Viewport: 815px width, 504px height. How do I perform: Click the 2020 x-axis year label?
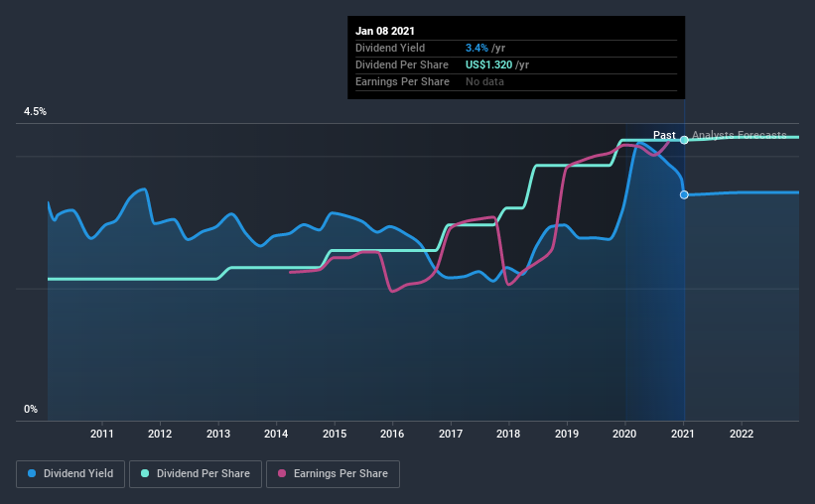(624, 434)
